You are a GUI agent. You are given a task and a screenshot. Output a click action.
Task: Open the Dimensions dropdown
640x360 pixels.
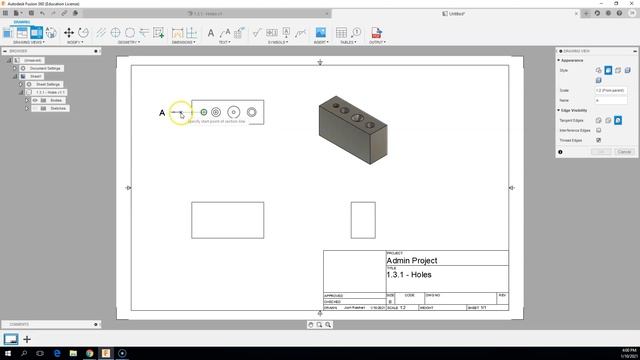coord(184,42)
